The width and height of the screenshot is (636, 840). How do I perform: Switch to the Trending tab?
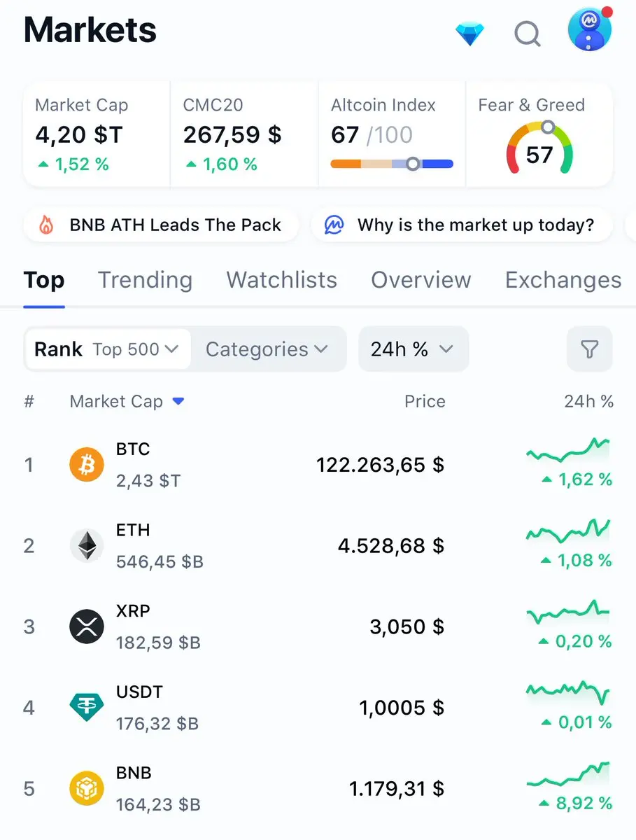145,280
